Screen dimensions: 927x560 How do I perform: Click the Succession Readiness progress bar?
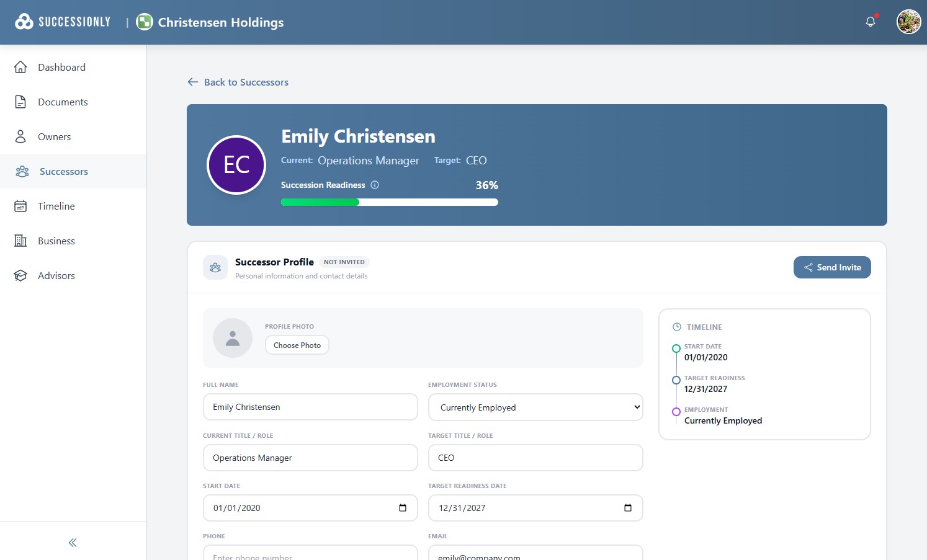pyautogui.click(x=389, y=202)
